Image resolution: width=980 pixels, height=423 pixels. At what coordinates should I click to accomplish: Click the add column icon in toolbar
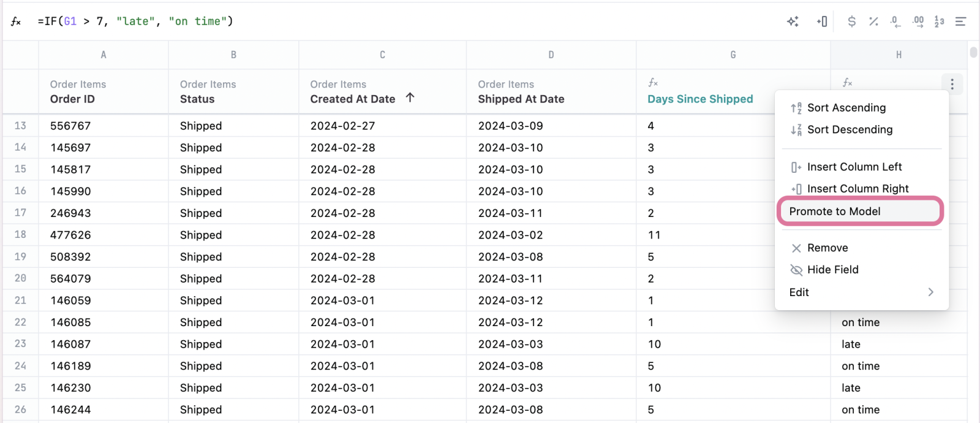822,21
